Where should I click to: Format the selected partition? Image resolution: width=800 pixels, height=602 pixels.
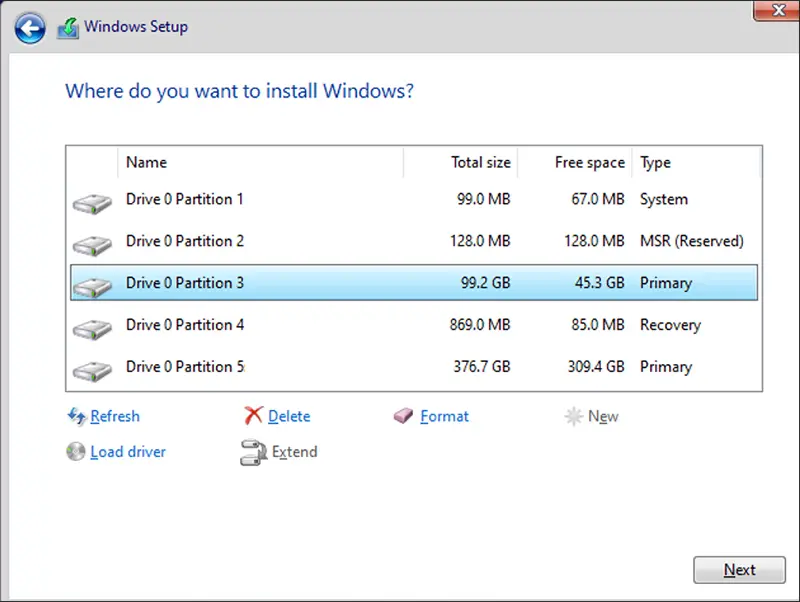click(444, 416)
